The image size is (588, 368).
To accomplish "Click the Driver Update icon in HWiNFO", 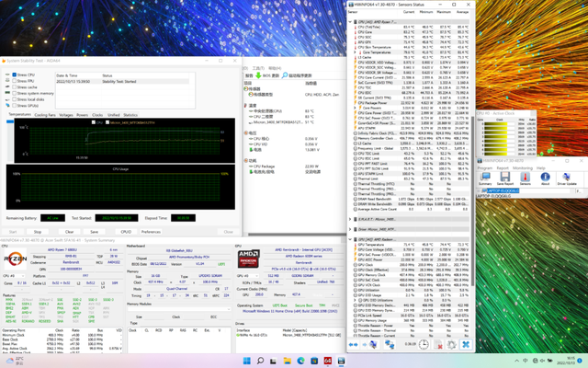I will pos(567,178).
